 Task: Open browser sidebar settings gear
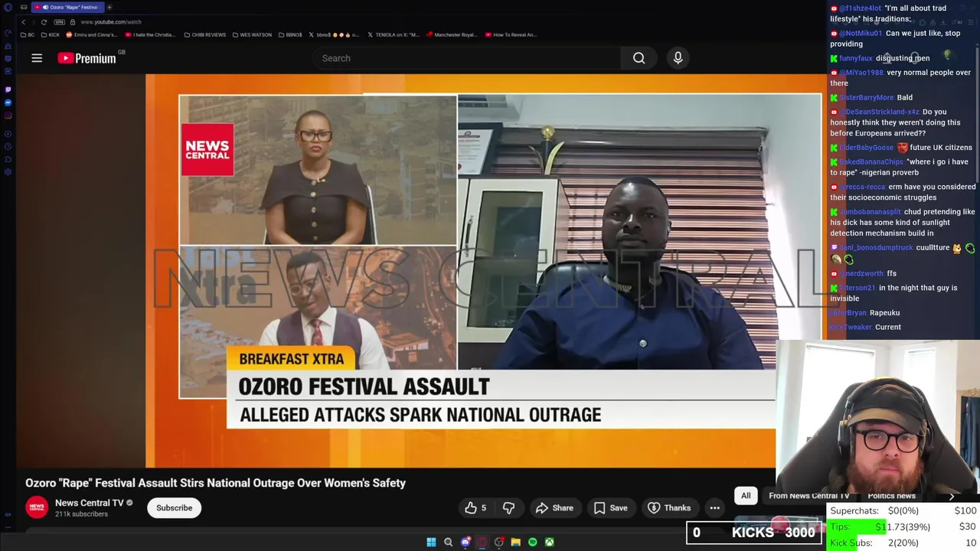pos(8,172)
